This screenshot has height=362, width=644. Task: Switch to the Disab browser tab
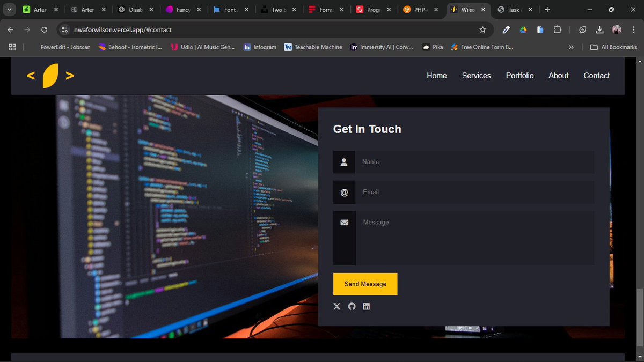[136, 10]
